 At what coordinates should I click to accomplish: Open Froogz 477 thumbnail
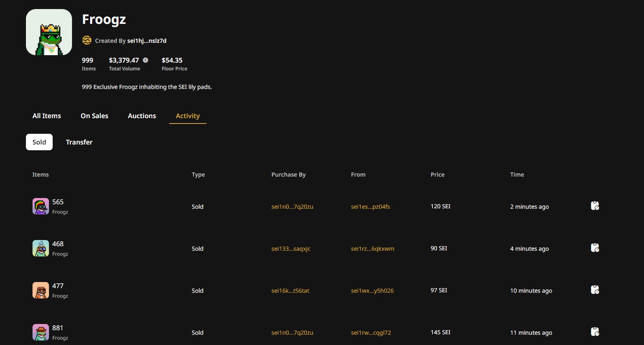coord(41,290)
